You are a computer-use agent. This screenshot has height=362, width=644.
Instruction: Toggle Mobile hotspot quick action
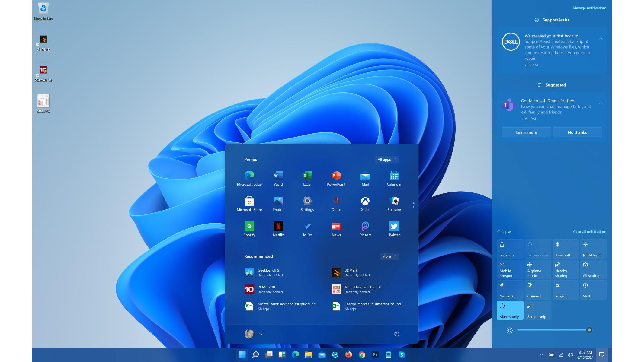pos(510,269)
